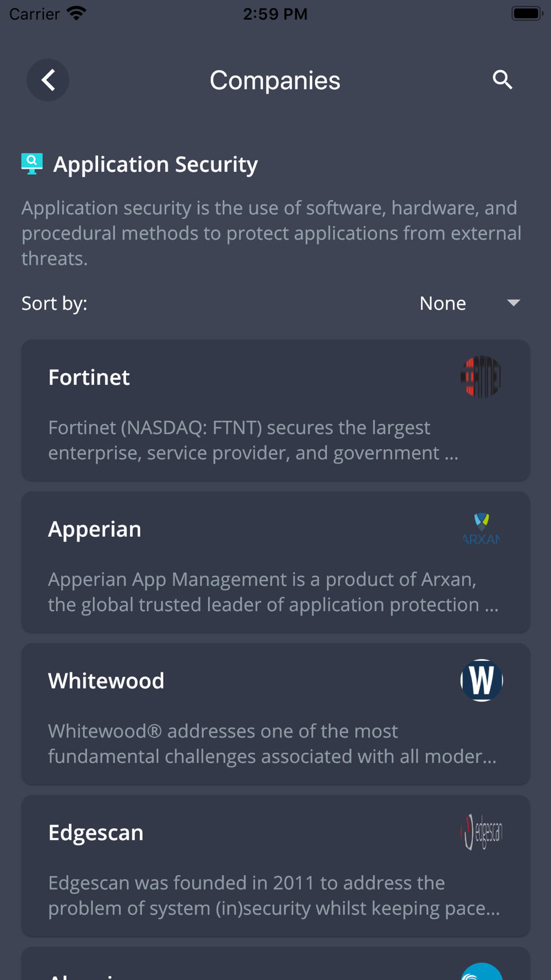Image resolution: width=551 pixels, height=980 pixels.
Task: Tap the Apperian App Management description
Action: (273, 592)
